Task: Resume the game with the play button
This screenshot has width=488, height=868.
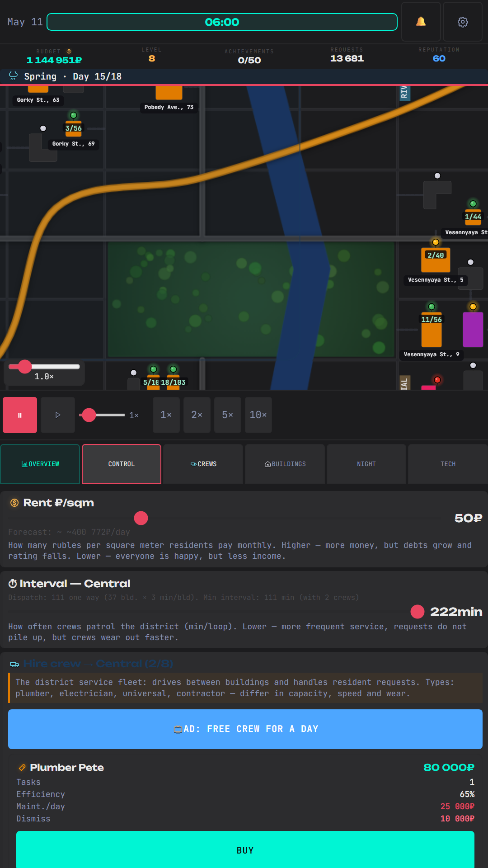Action: click(x=58, y=415)
